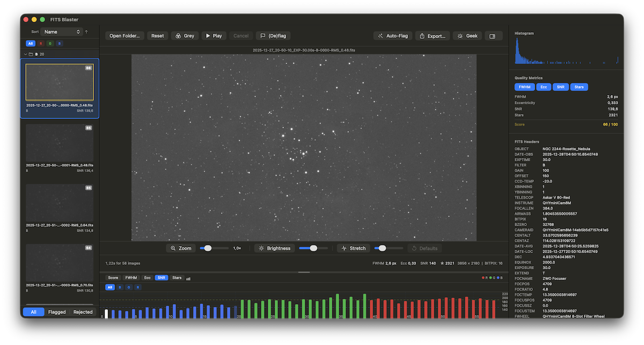Select the Grey color mode icon

tap(178, 35)
